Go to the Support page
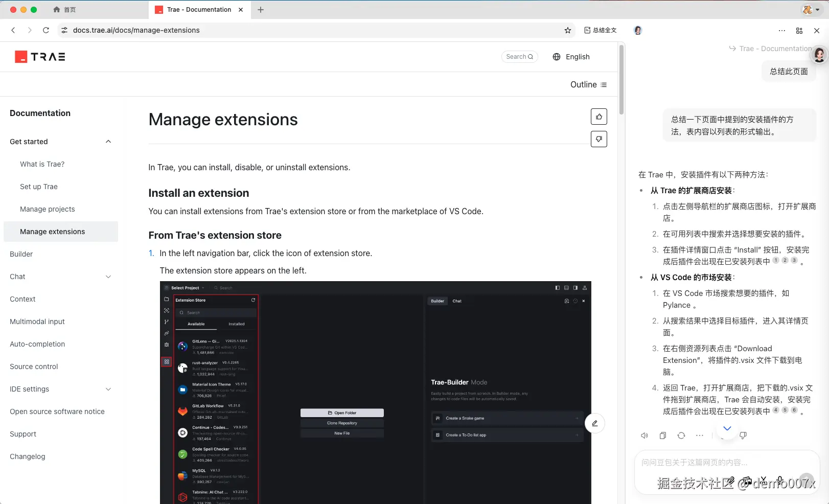Image resolution: width=829 pixels, height=504 pixels. coord(23,434)
